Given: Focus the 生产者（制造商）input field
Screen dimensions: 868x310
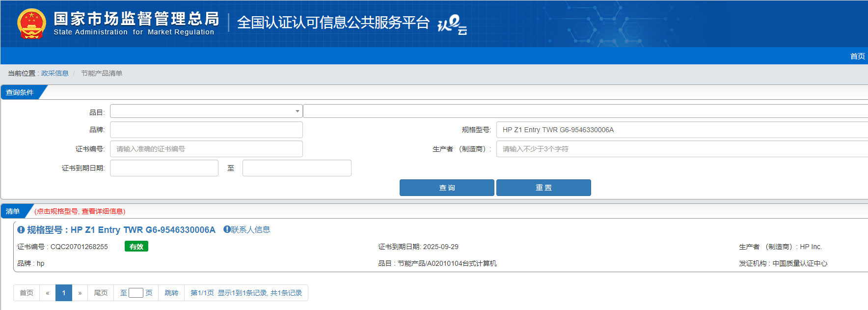Looking at the screenshot, I should tap(682, 149).
